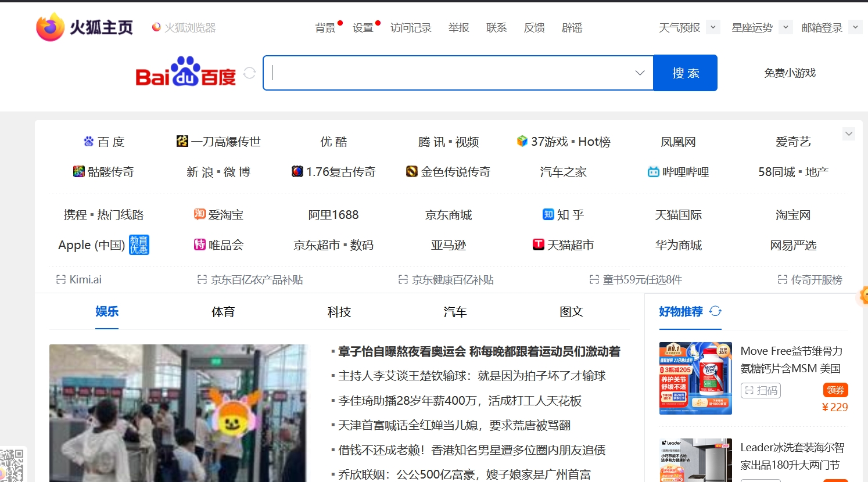Screen dimensions: 868x482
Task: Open the 京东健康百亿补贴 promo link
Action: point(446,279)
